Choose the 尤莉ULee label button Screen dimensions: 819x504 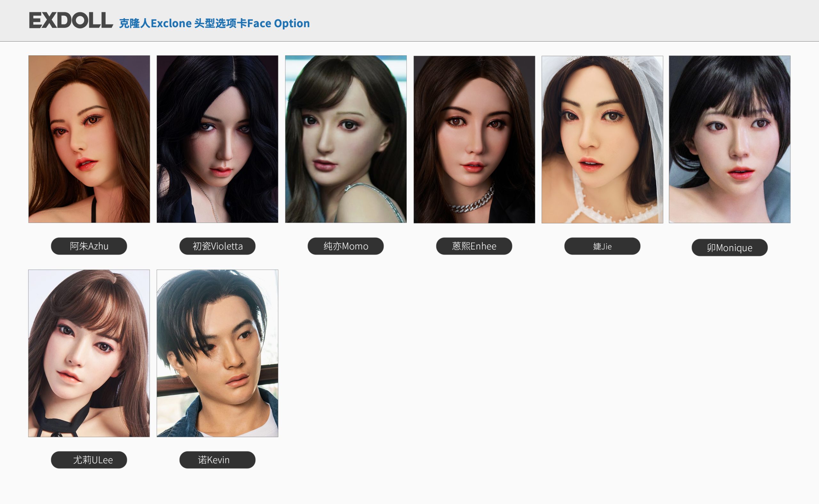(x=89, y=460)
